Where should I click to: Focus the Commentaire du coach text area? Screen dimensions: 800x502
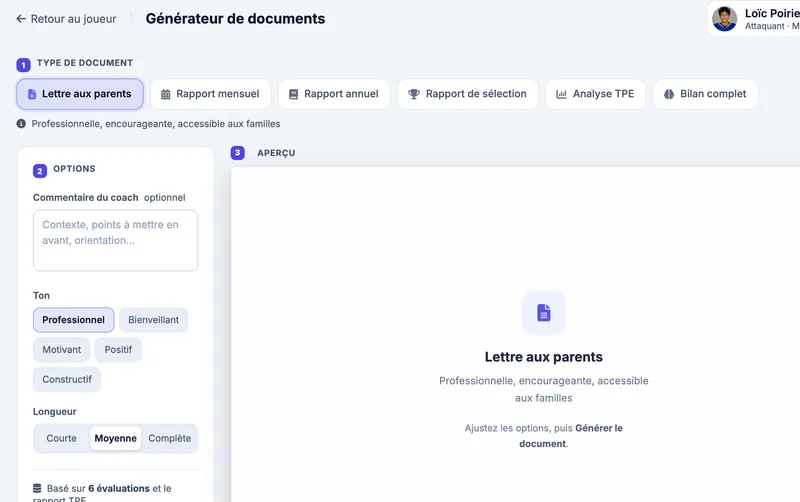click(x=116, y=240)
